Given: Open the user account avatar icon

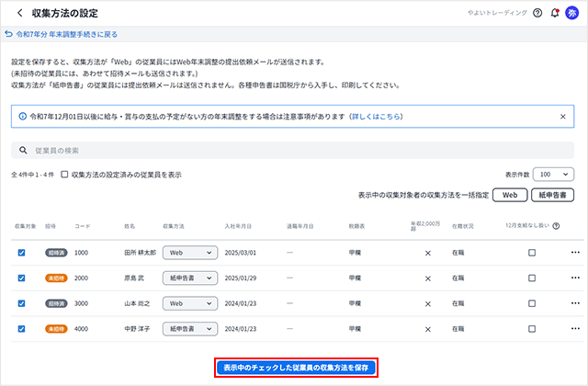Looking at the screenshot, I should (572, 13).
